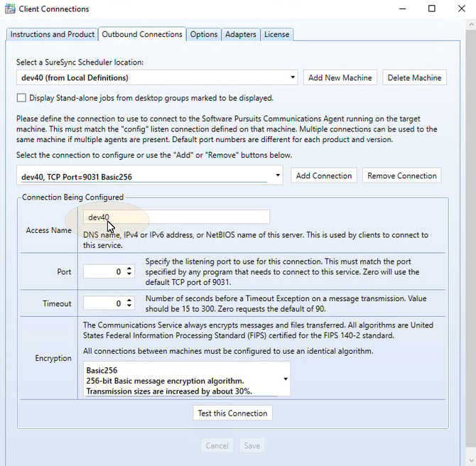This screenshot has height=466, width=476.
Task: Expand the dev40 TCP Port=9031 connection dropdown
Action: pos(150,175)
